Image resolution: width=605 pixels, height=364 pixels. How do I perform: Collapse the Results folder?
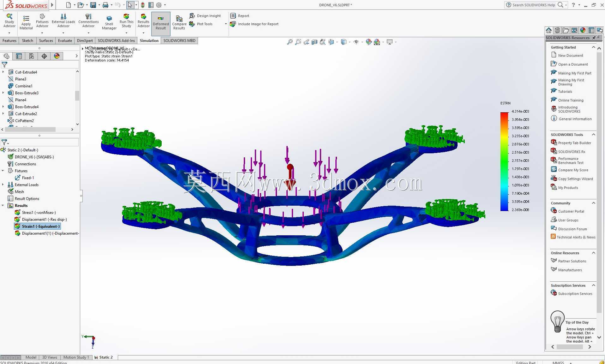pos(3,206)
